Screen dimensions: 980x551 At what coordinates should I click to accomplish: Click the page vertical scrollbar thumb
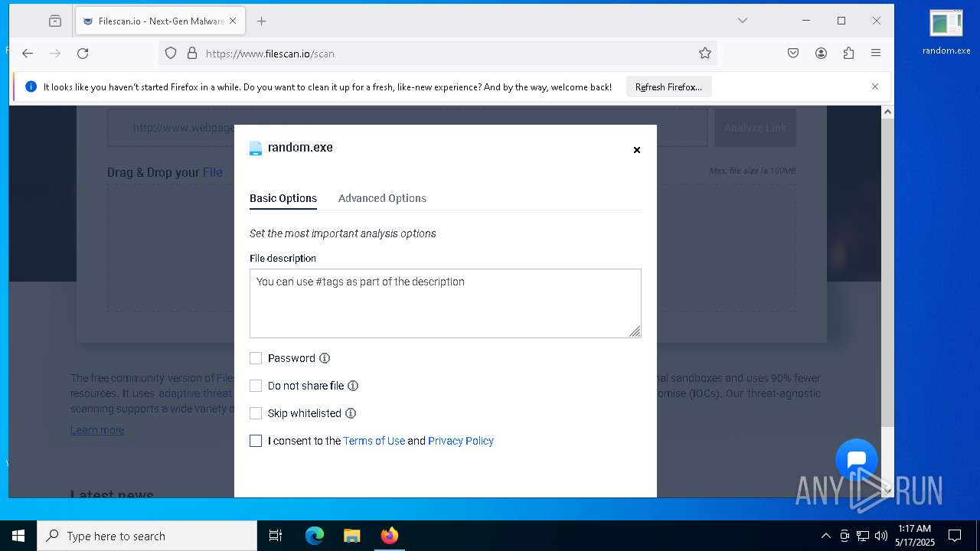pos(887,273)
